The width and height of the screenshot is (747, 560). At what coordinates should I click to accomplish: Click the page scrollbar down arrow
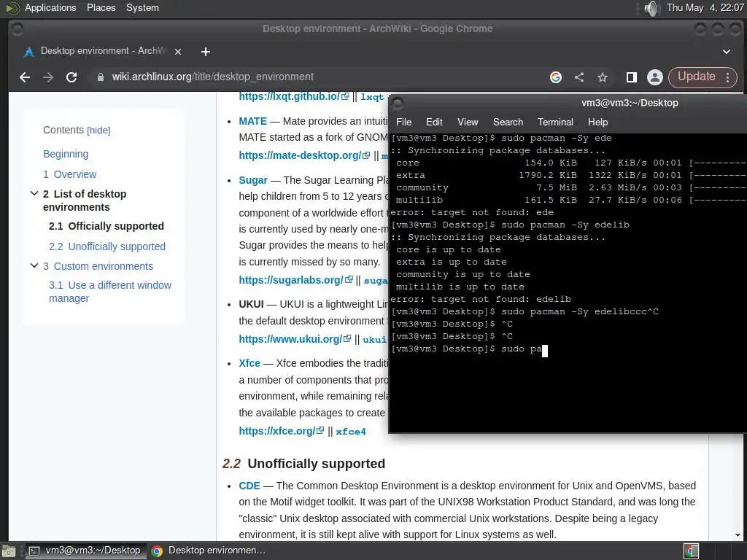[738, 535]
